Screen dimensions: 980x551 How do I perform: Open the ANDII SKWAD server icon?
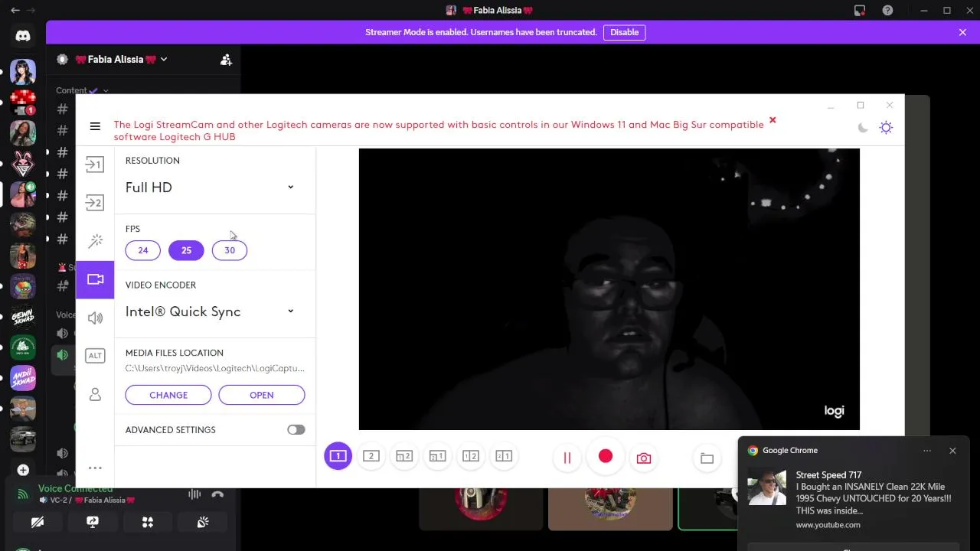[23, 378]
